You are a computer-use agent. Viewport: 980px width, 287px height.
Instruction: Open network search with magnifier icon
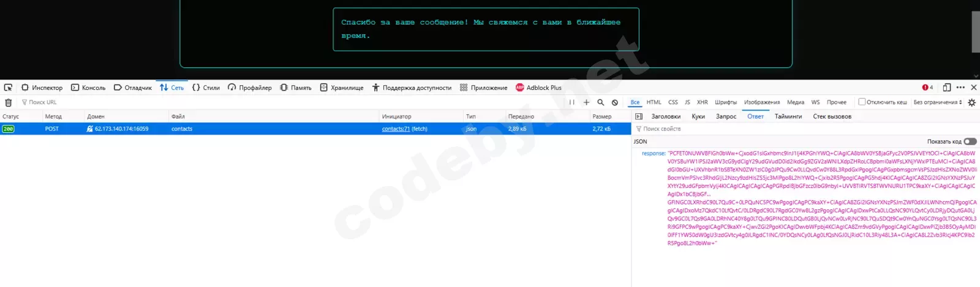point(601,102)
